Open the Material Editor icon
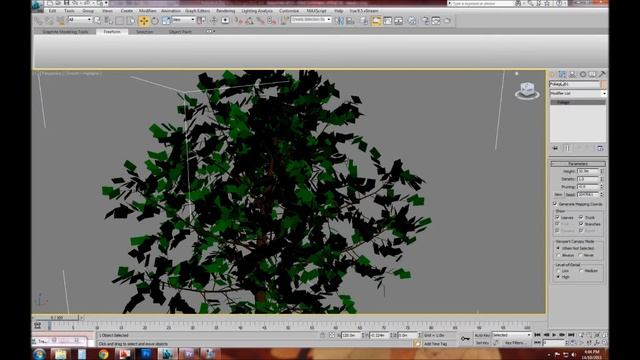This screenshot has height=360, width=640. [412, 20]
